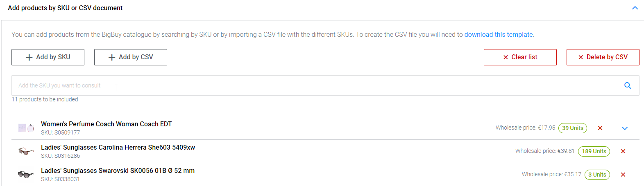The image size is (644, 186).
Task: Select Ladies' Sunglasses Swarovski SK0056 title
Action: [118, 171]
